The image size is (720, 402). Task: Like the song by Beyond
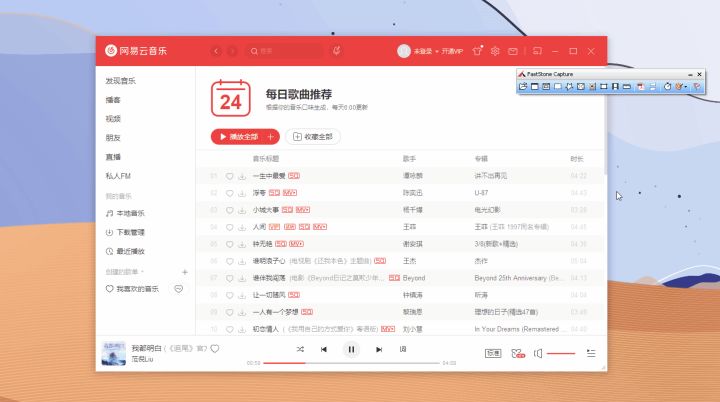[229, 278]
